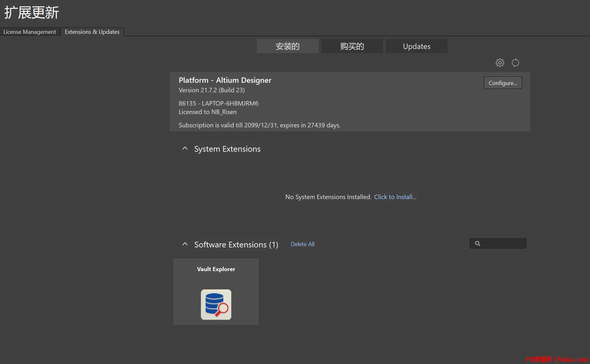The height and width of the screenshot is (364, 590).
Task: Open the 购买的 (Purchased) tab
Action: 352,46
